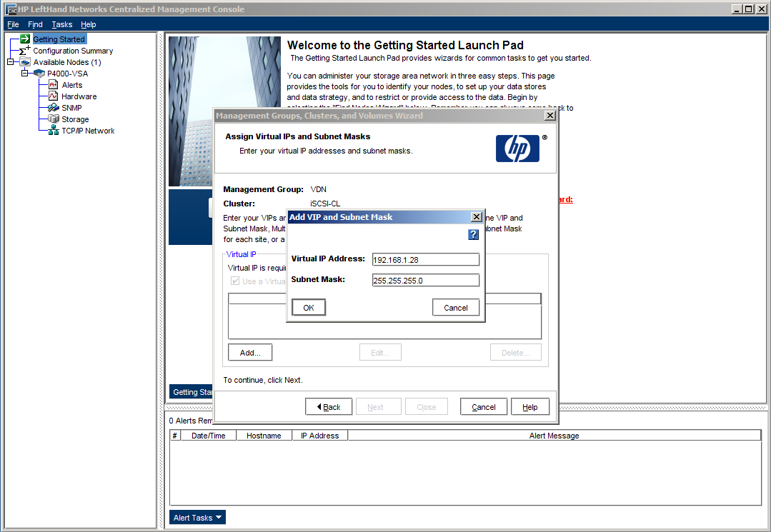The width and height of the screenshot is (771, 532).
Task: Select the Hardware icon in tree
Action: pos(53,96)
